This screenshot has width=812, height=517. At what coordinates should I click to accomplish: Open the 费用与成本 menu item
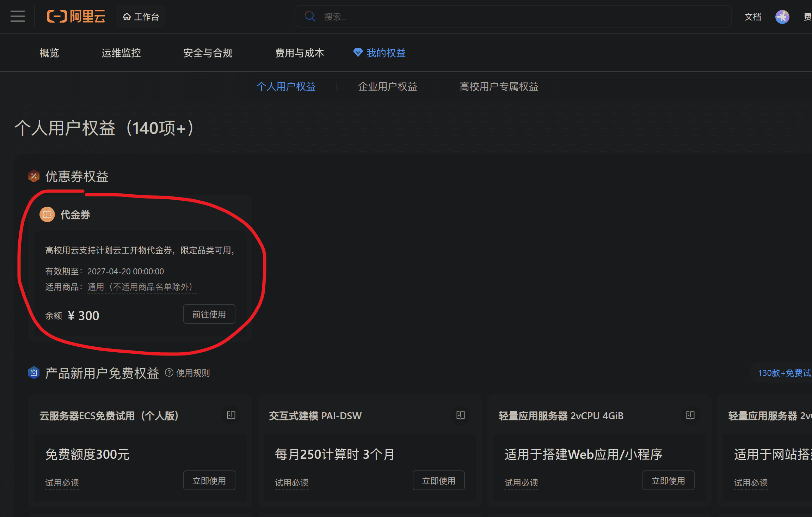click(x=299, y=53)
